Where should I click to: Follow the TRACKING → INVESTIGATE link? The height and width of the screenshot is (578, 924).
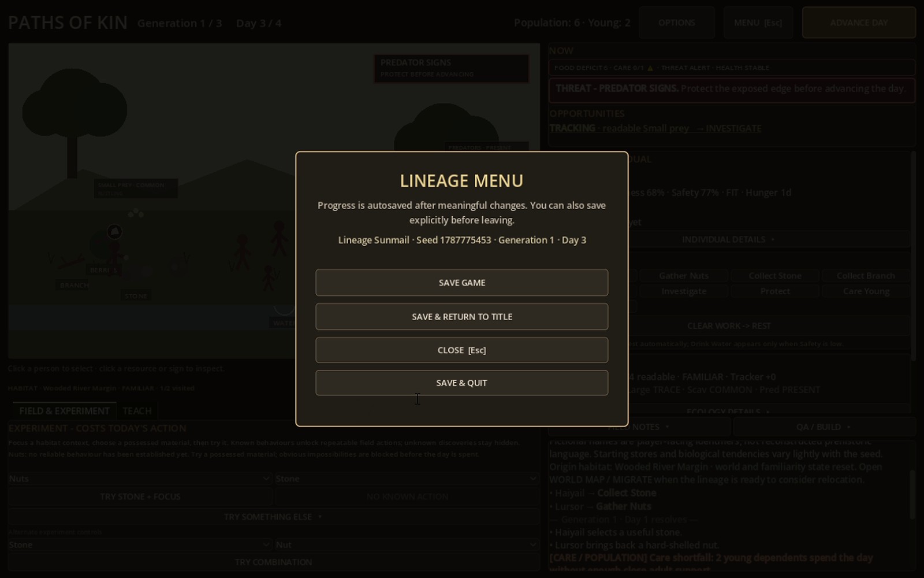pyautogui.click(x=655, y=128)
